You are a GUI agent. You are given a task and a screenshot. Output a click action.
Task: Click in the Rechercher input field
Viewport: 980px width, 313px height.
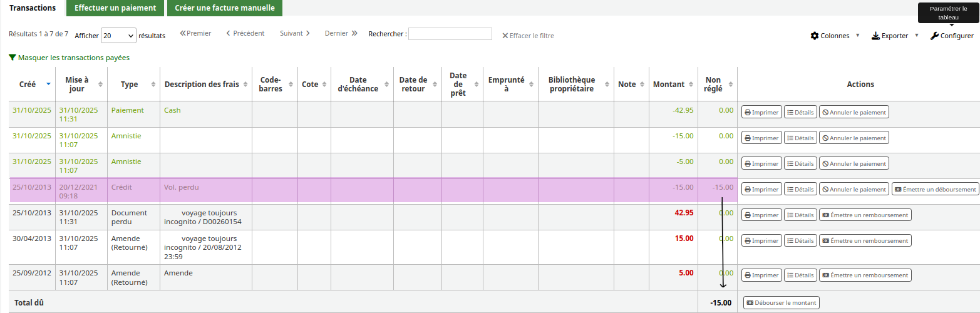(450, 34)
